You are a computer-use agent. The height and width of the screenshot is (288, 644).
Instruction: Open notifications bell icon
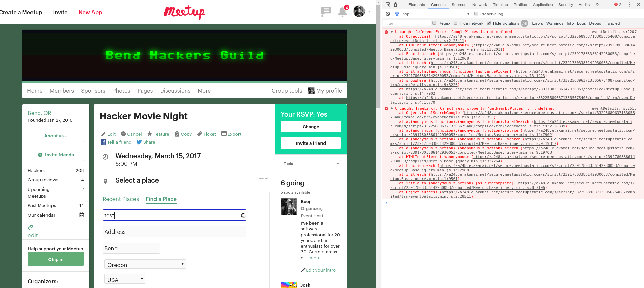(x=342, y=12)
